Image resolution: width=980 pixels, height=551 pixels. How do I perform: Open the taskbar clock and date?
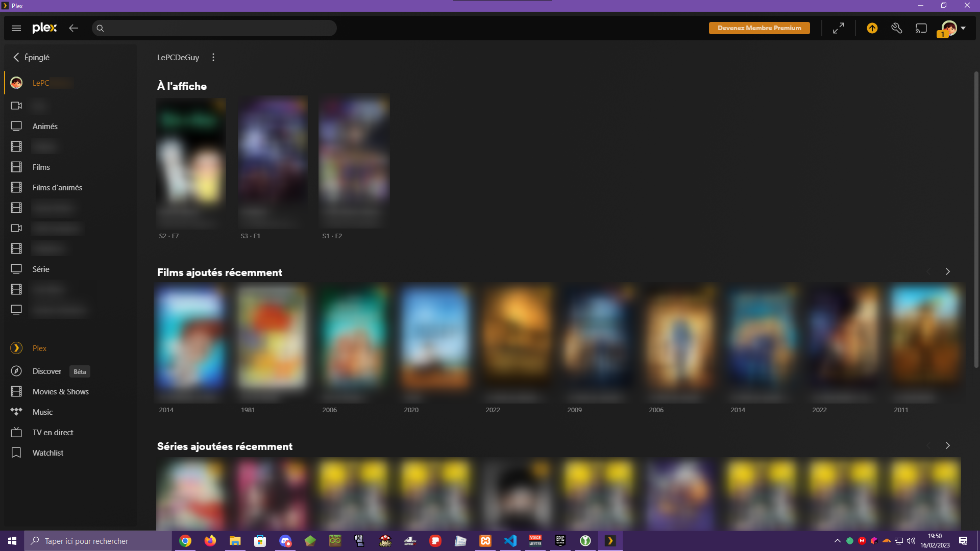[935, 541]
